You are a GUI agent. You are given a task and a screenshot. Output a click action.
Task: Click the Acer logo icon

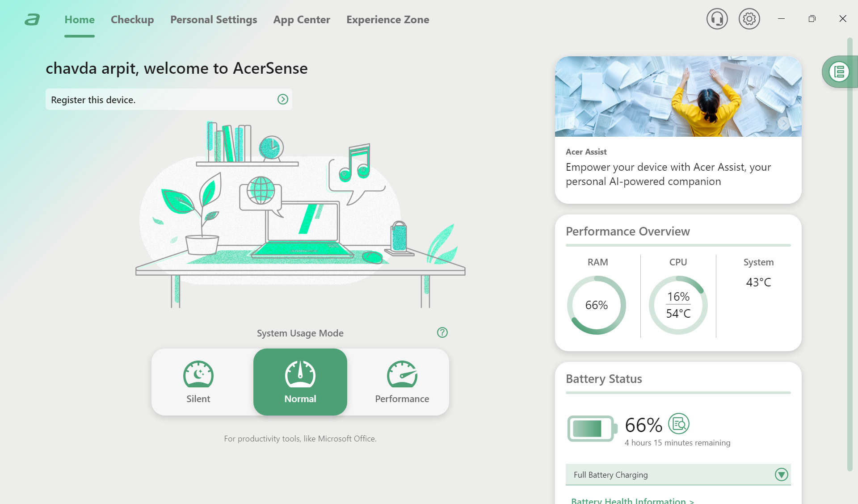32,20
